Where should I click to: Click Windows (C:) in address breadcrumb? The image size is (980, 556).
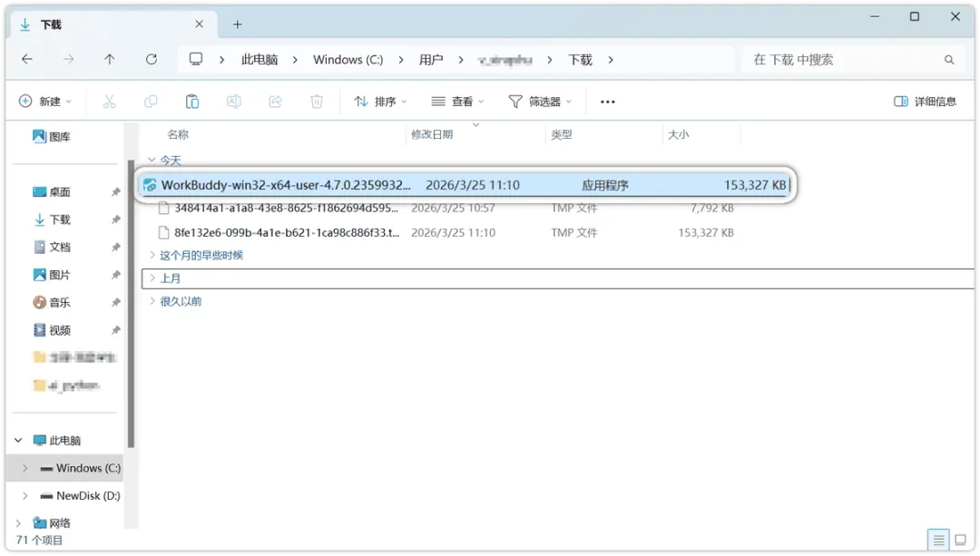(x=348, y=59)
